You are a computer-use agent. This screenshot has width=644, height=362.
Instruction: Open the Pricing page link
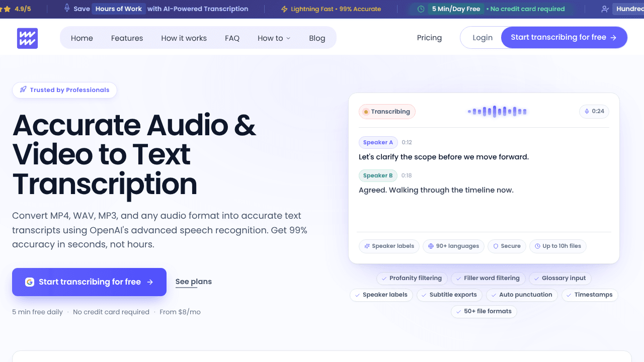[x=429, y=38]
